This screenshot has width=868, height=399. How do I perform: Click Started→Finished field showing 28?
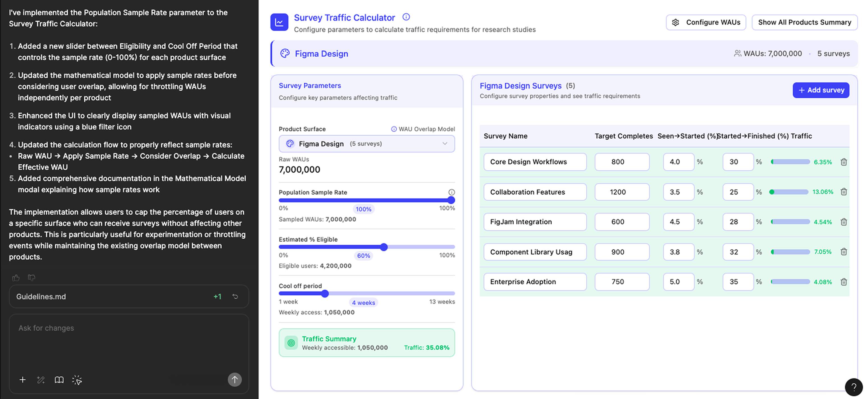(x=738, y=222)
